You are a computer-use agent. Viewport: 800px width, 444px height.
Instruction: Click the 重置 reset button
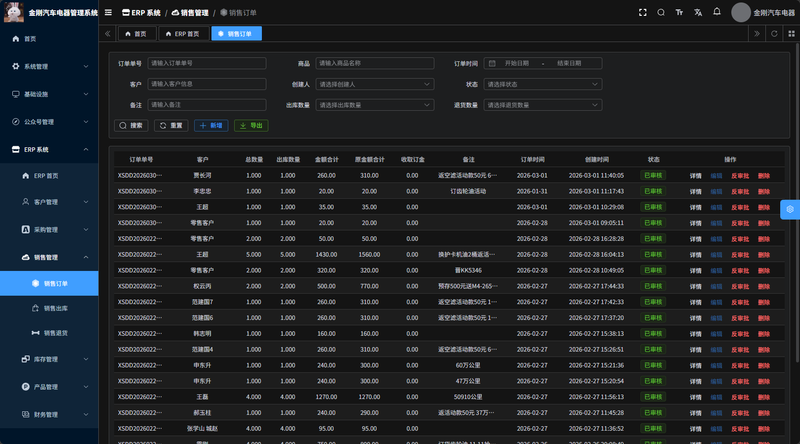click(171, 125)
